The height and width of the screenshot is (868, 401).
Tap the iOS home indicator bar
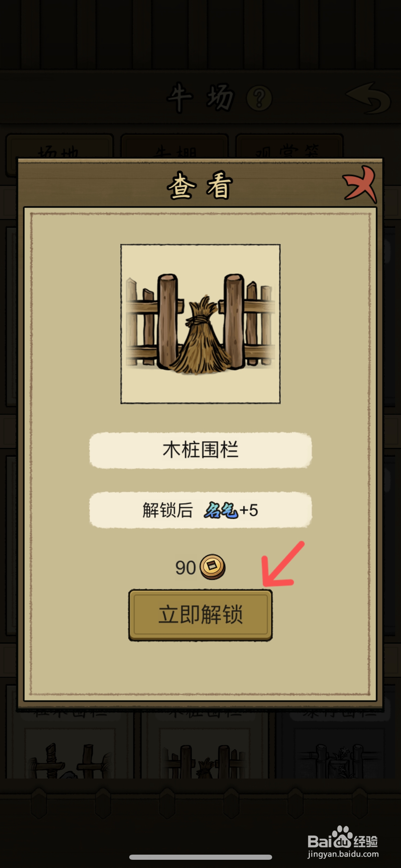(x=200, y=857)
